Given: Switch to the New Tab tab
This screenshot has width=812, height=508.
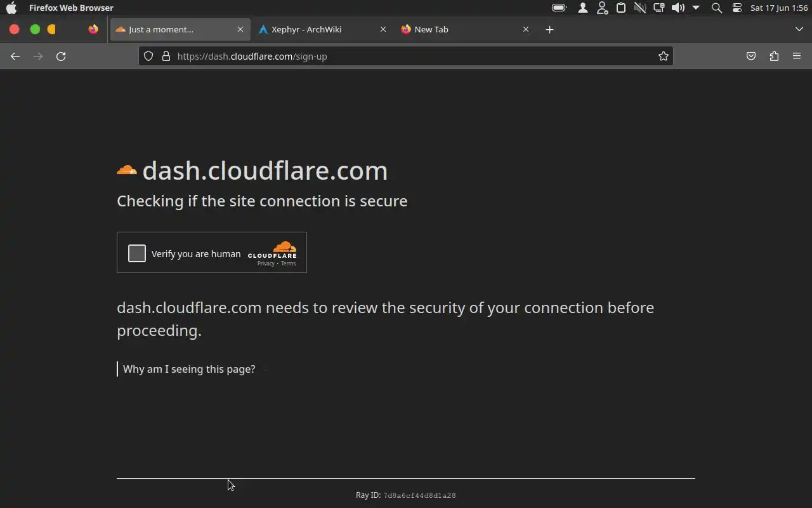Looking at the screenshot, I should point(466,29).
